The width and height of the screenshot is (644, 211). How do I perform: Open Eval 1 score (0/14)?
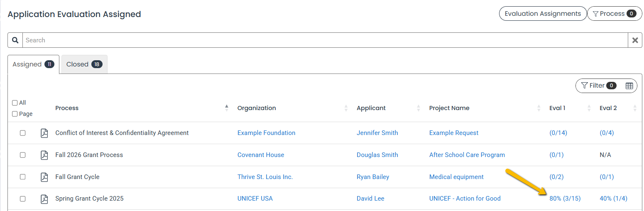pos(558,133)
